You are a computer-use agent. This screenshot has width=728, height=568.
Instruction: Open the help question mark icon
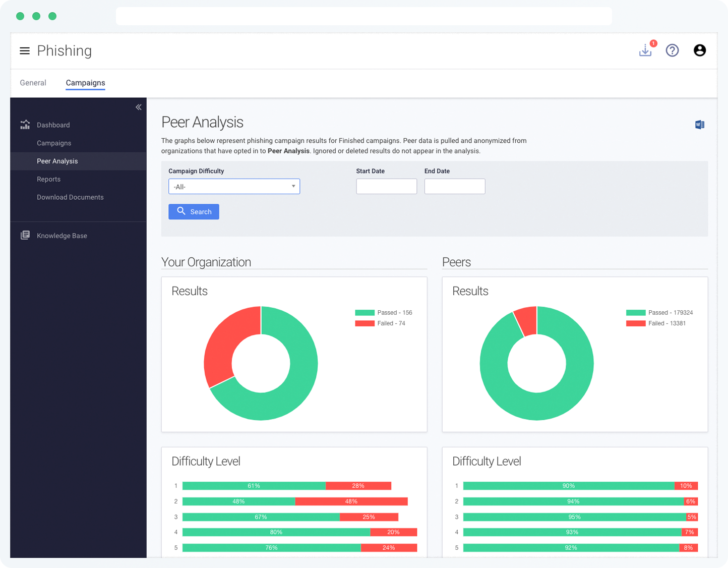(x=673, y=50)
